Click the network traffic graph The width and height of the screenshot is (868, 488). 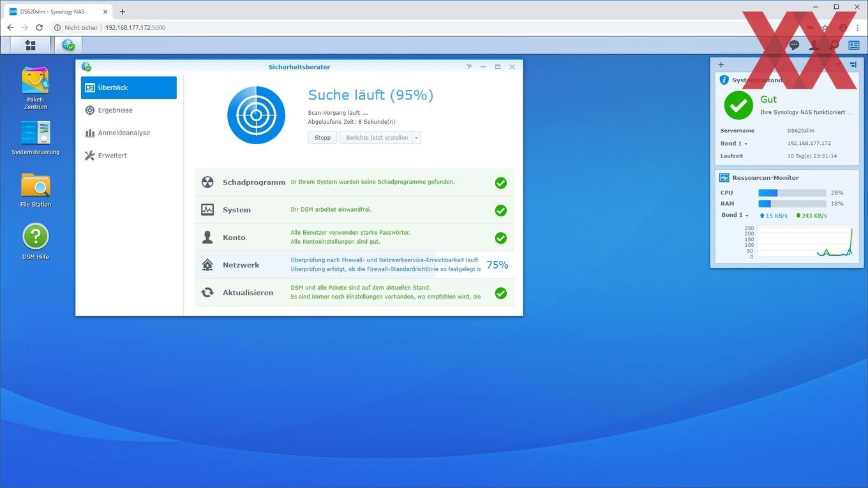point(804,241)
